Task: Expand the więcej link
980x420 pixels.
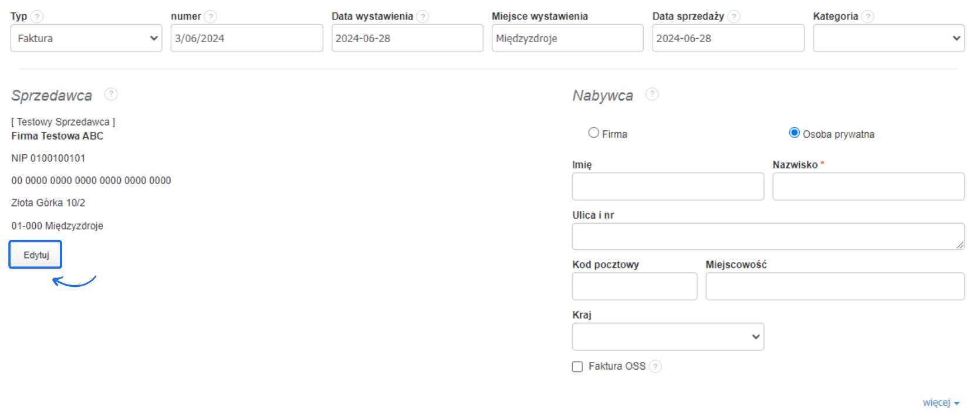Action: [x=940, y=403]
